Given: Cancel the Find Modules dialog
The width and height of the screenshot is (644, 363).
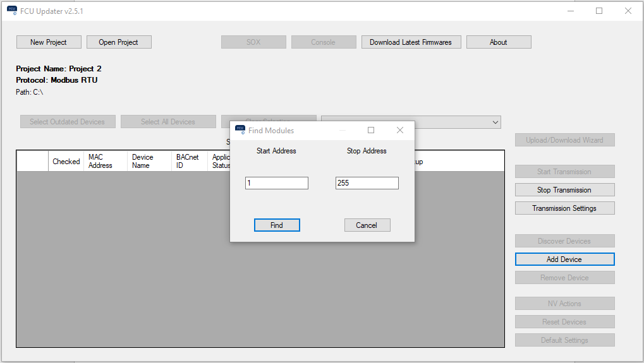Looking at the screenshot, I should (x=367, y=225).
